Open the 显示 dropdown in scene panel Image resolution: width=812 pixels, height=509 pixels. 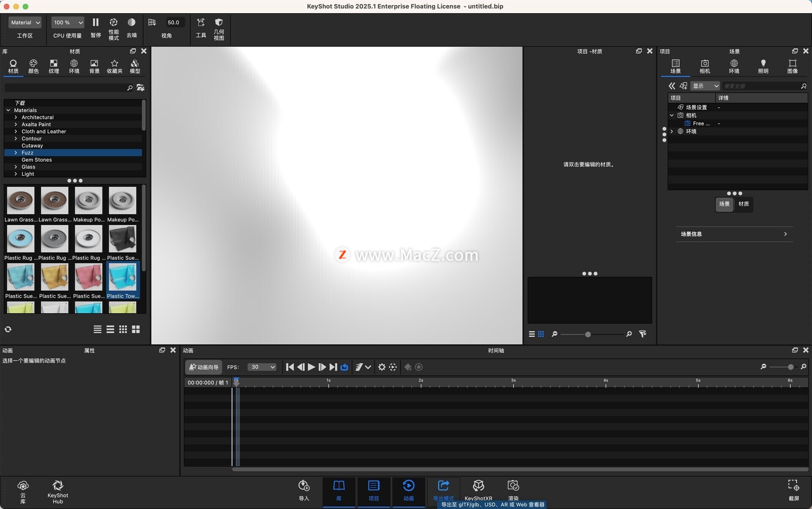tap(705, 86)
